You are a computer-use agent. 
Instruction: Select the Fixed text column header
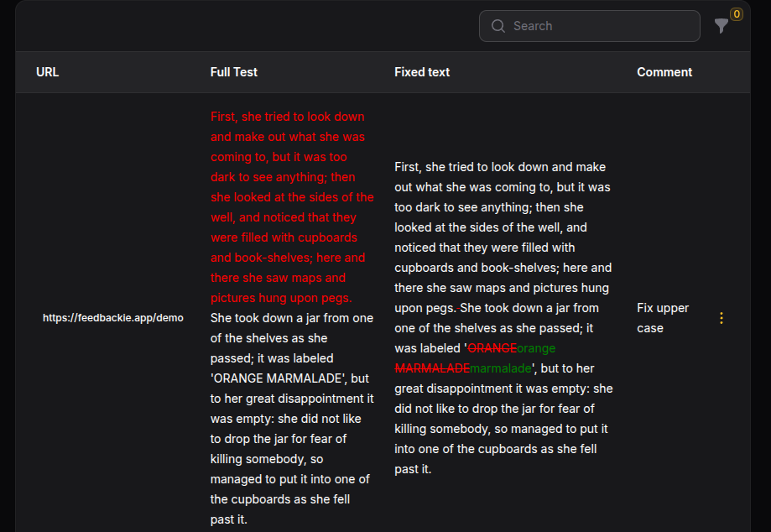pos(422,72)
